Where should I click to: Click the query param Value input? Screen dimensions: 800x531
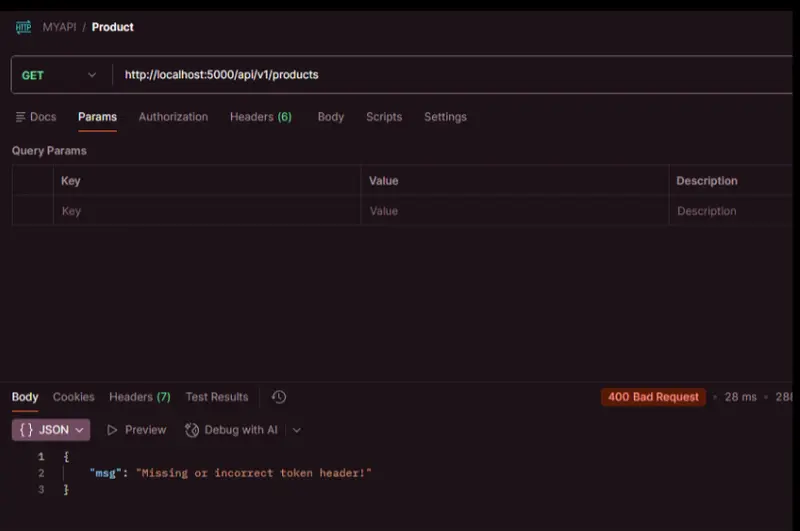[514, 211]
